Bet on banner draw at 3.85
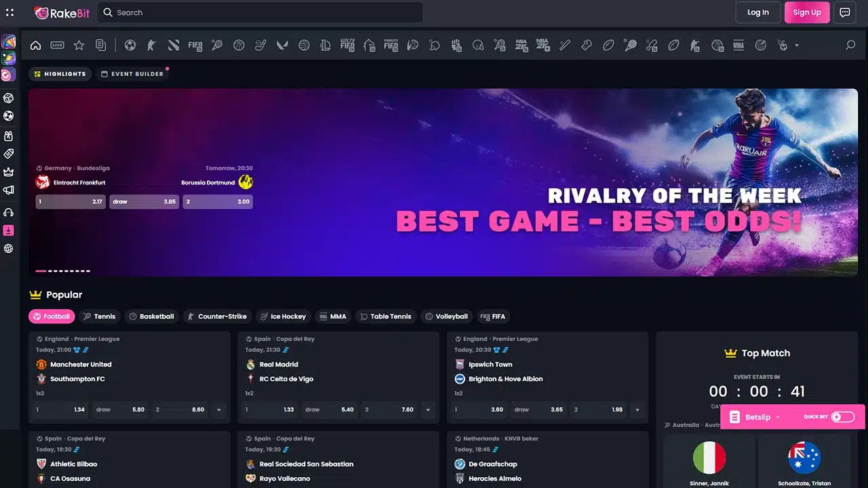The width and height of the screenshot is (868, 488). (144, 201)
